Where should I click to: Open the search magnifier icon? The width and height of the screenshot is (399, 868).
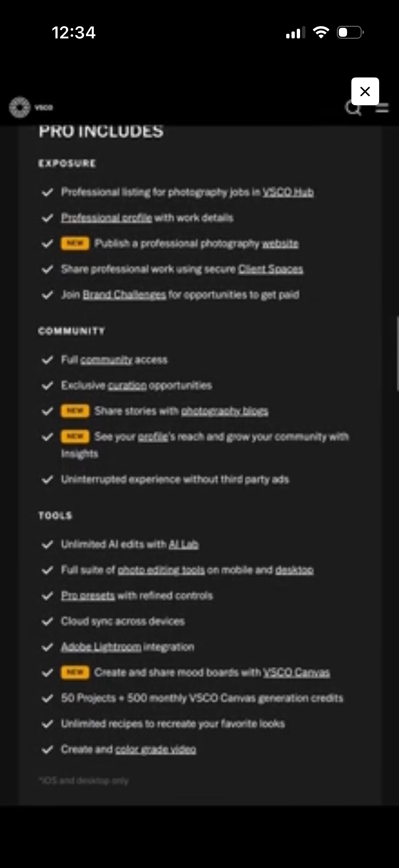[x=353, y=109]
